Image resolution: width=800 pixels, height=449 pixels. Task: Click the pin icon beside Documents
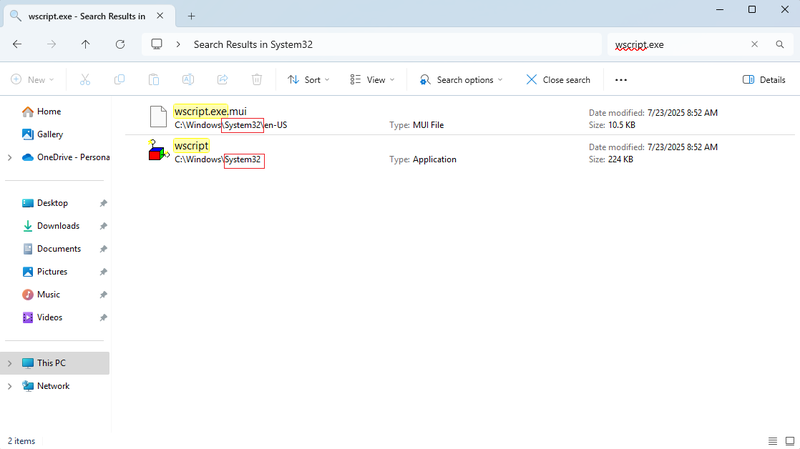pos(103,249)
